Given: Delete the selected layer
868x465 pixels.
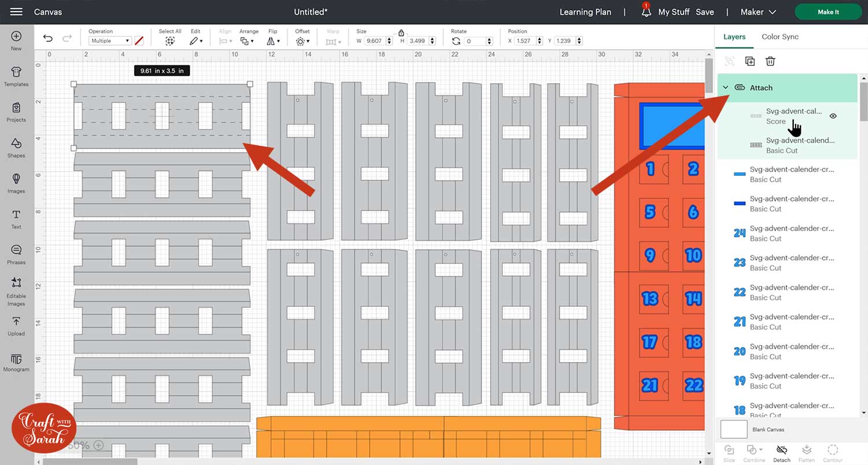Looking at the screenshot, I should tap(770, 61).
